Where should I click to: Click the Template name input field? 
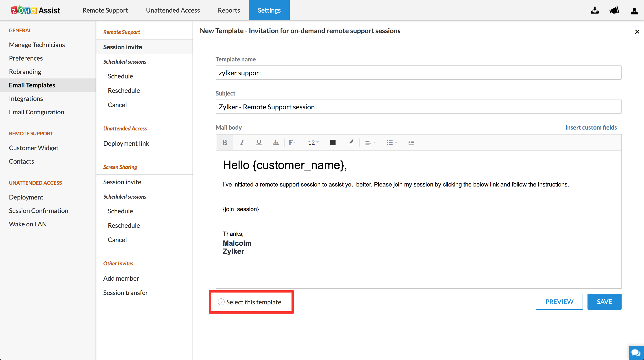point(418,73)
